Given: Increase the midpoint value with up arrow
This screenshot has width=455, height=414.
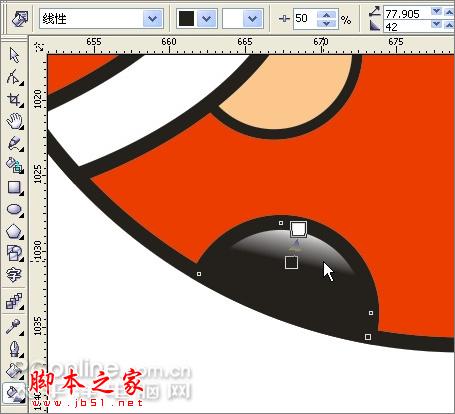Looking at the screenshot, I should (327, 15).
